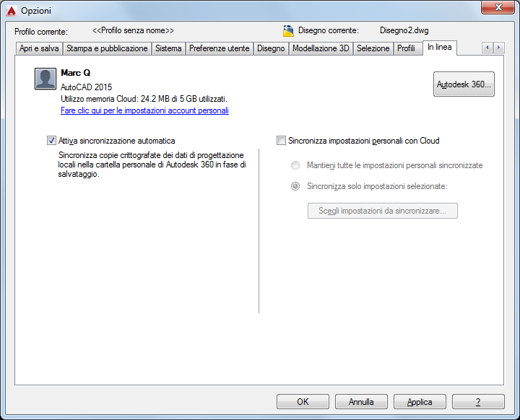Confirm the dialog with OK
This screenshot has width=520, height=420.
(x=303, y=402)
